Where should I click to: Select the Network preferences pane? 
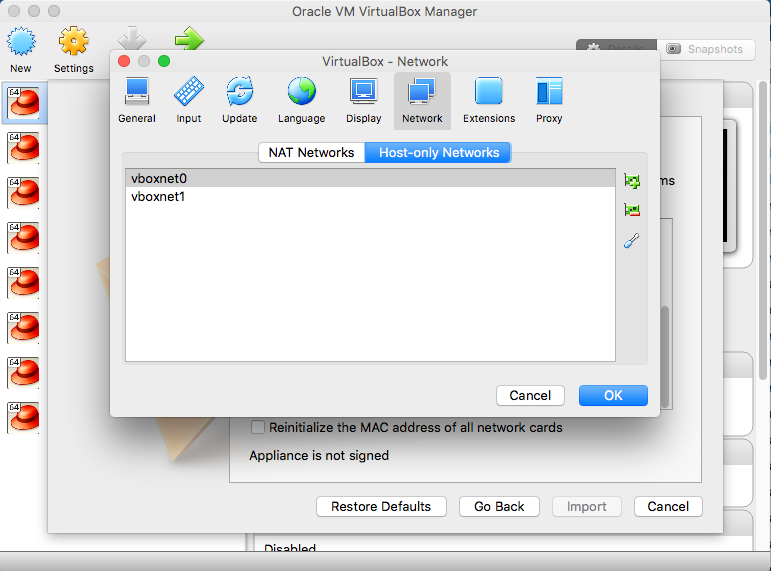pyautogui.click(x=422, y=101)
